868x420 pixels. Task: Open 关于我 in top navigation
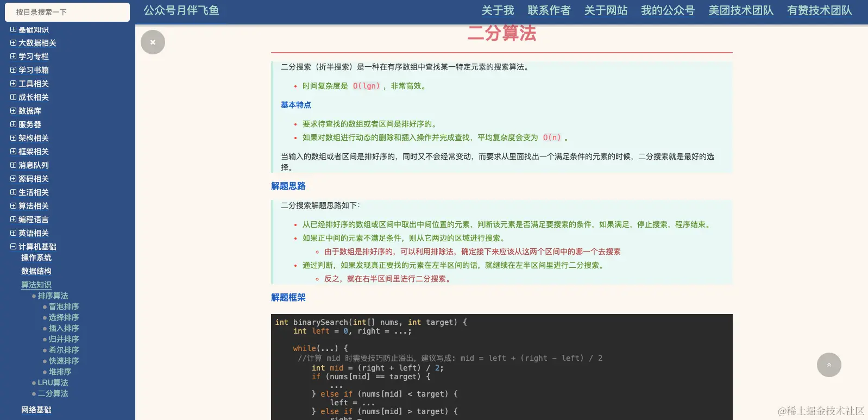tap(498, 10)
